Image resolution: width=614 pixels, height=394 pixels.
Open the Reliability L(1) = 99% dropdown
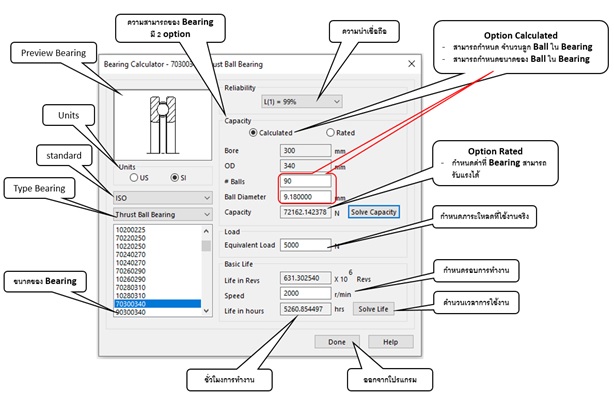pyautogui.click(x=302, y=101)
